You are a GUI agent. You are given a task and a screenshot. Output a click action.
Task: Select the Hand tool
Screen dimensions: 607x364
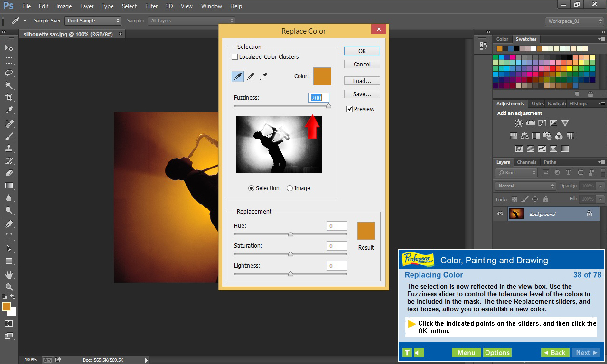9,274
